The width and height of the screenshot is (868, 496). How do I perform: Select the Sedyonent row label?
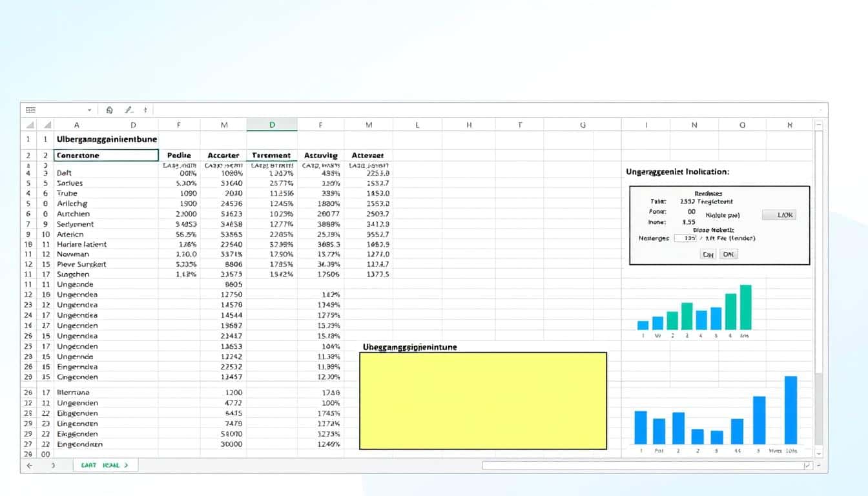click(x=76, y=224)
